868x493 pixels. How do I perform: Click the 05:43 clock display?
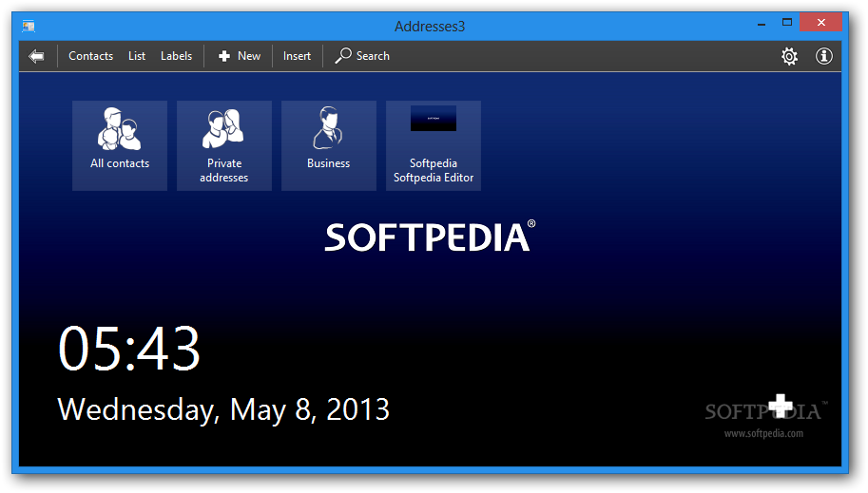129,349
